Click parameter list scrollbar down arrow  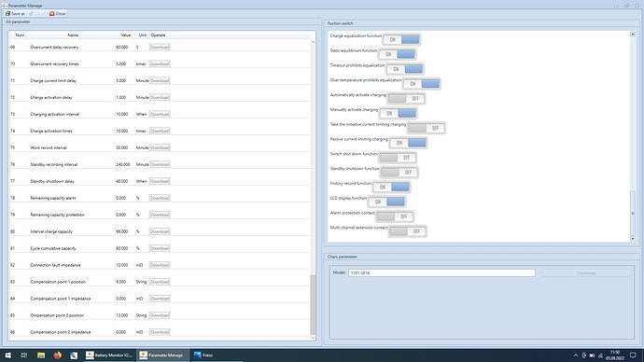313,338
